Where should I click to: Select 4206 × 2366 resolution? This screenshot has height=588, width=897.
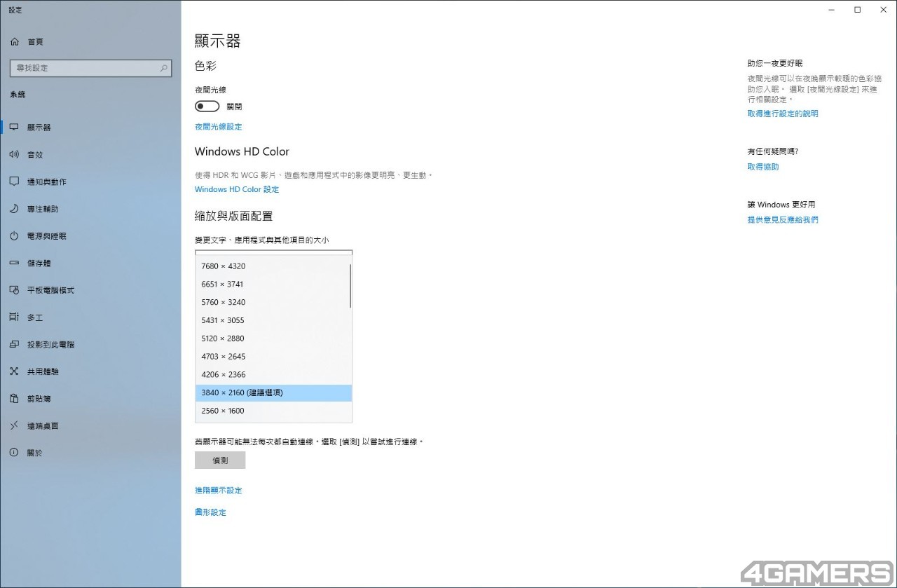273,375
